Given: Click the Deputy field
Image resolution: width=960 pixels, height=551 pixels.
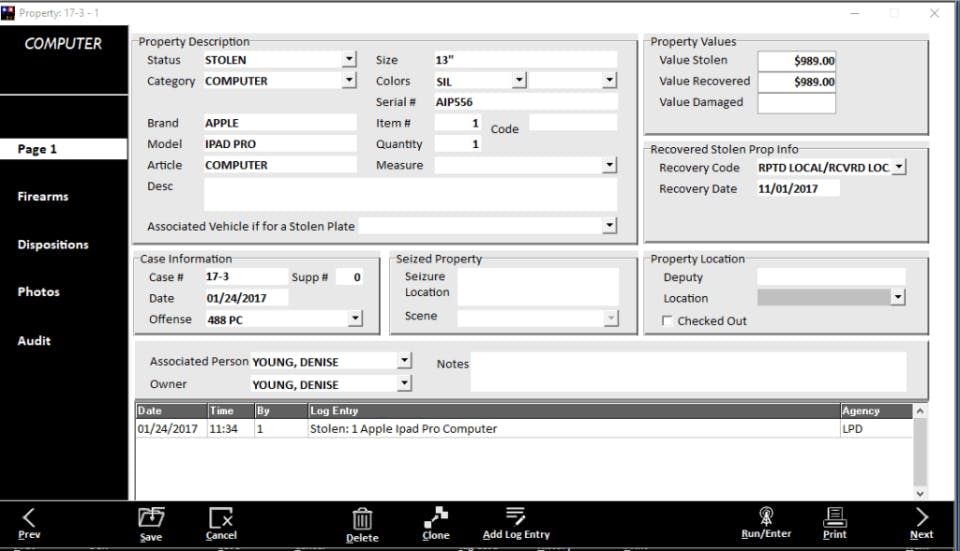Looking at the screenshot, I should point(831,277).
